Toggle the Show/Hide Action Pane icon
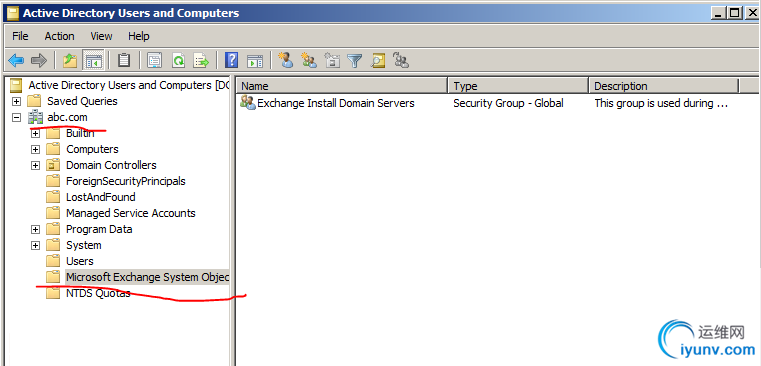The image size is (761, 366). click(x=255, y=61)
